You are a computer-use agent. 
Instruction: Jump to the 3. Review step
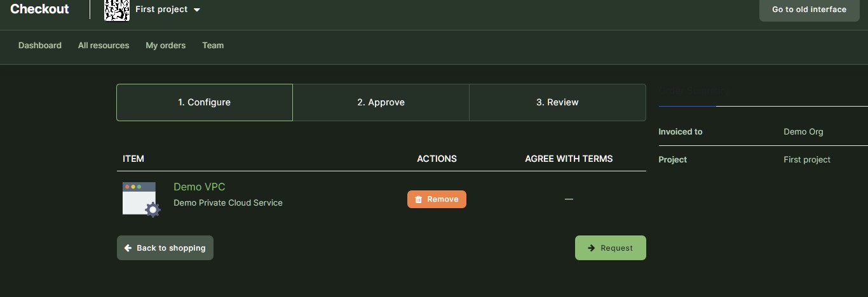(x=557, y=102)
